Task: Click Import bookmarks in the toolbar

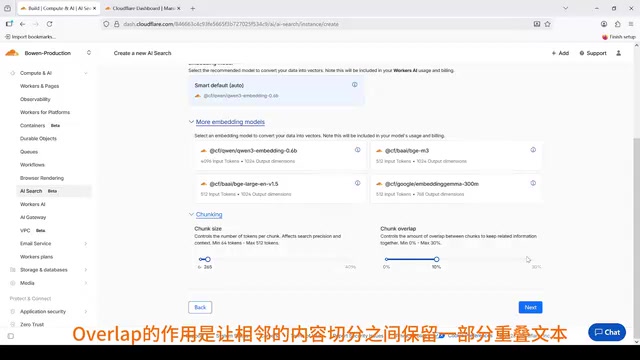Action: pos(31,37)
